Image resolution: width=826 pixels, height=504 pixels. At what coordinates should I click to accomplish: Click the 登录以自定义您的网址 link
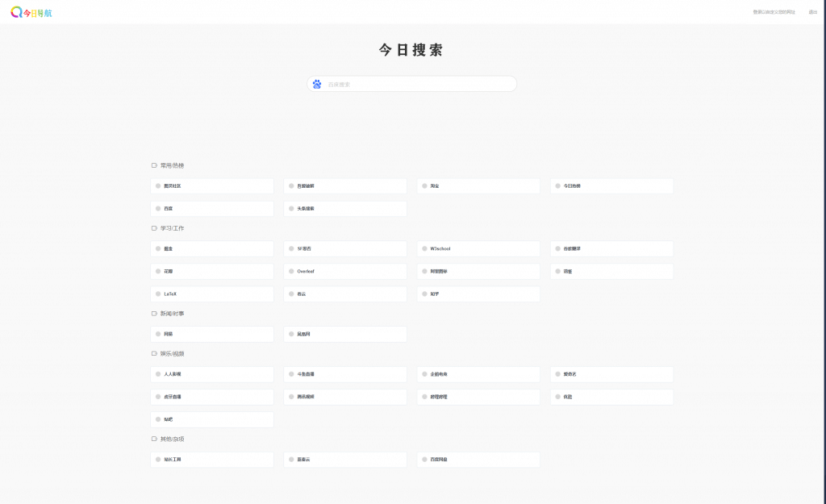point(774,12)
